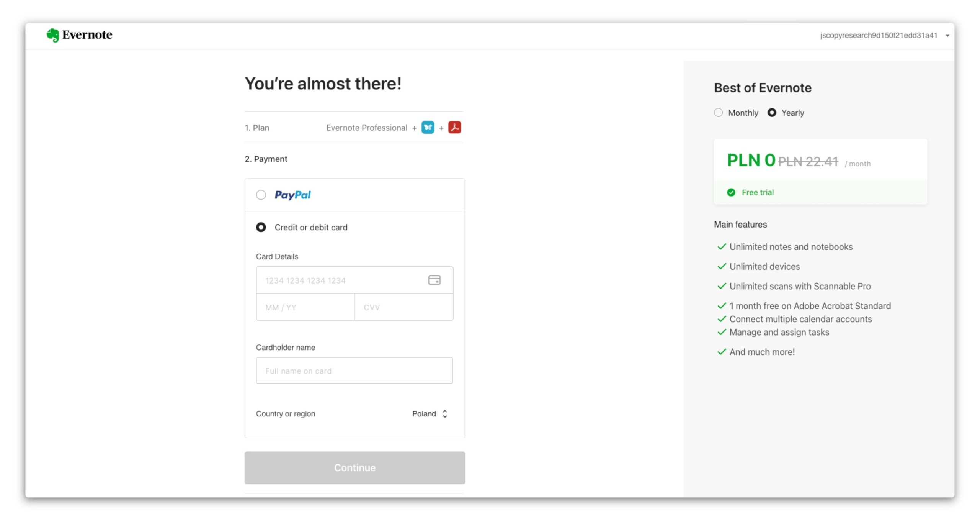Click the Full name on card field

[x=354, y=371]
